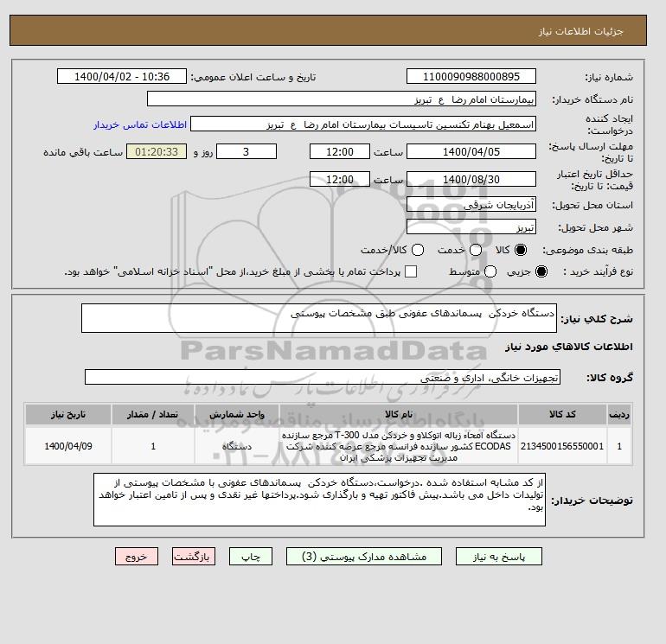
Task: Click the تاریخ نیاز column header
Action: (x=68, y=414)
